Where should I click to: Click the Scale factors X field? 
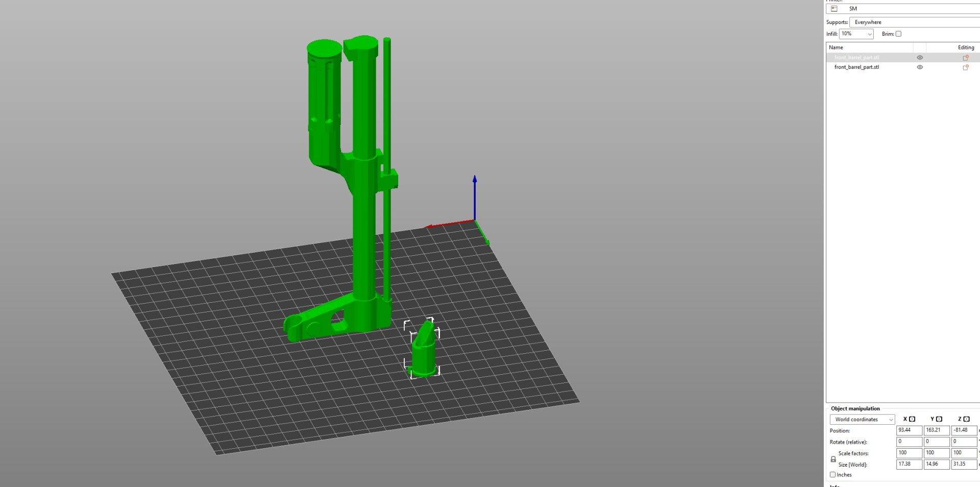point(909,453)
